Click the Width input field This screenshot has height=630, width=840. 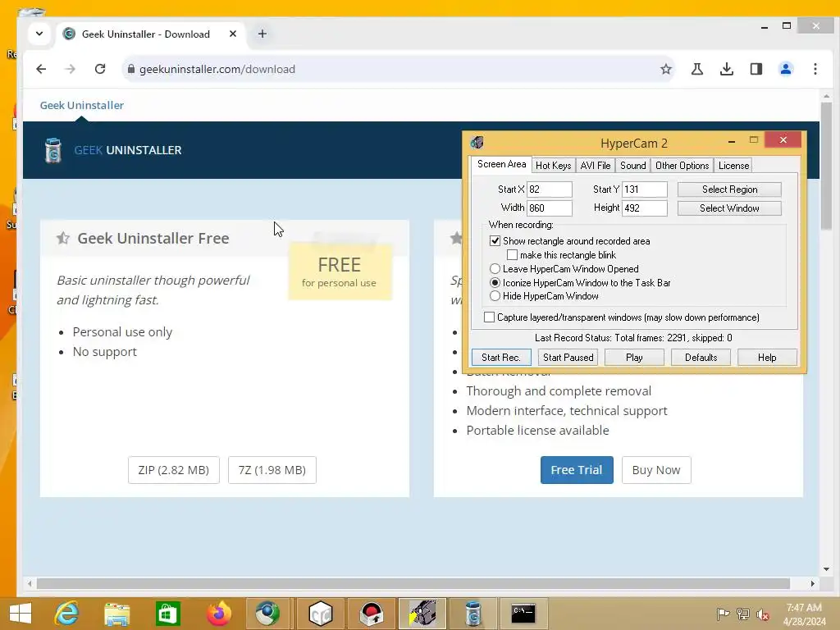pos(550,208)
